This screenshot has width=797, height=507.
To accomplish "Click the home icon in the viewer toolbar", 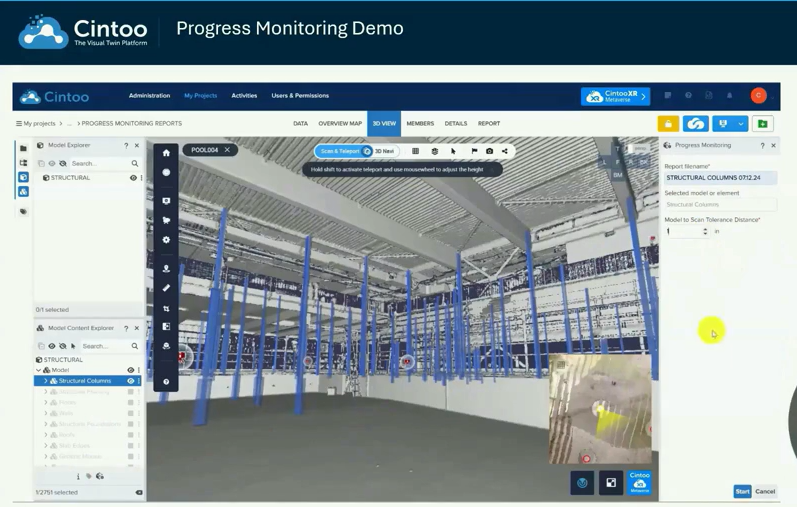I will point(166,153).
